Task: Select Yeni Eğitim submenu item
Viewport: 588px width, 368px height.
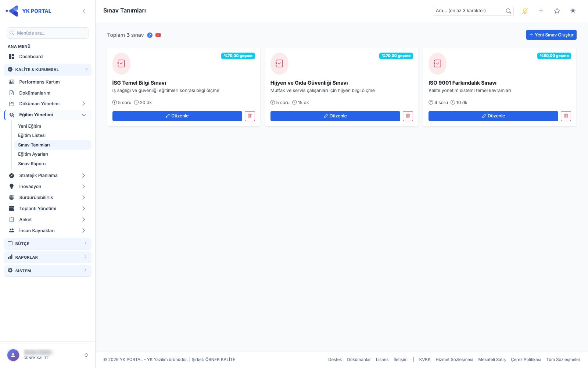Action: coord(53,126)
